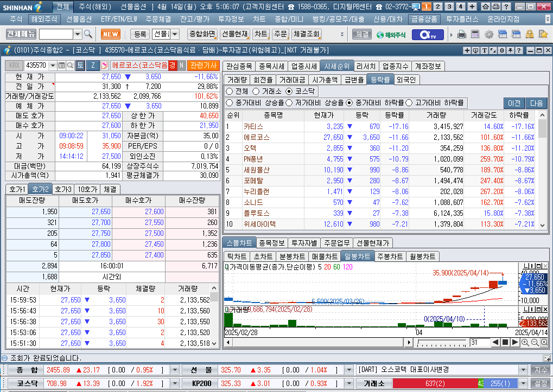Click the 다음 page button

536,103
